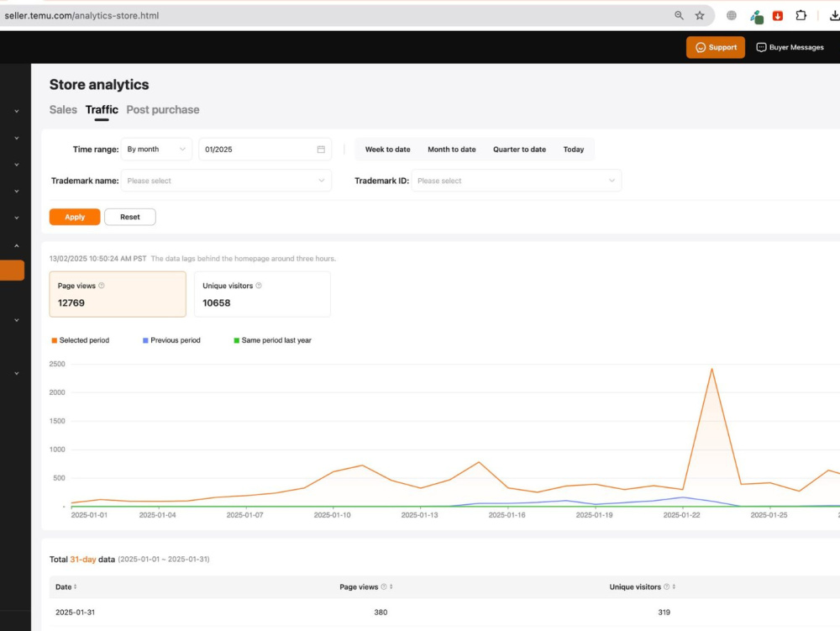Click the orange peak point on chart

711,369
